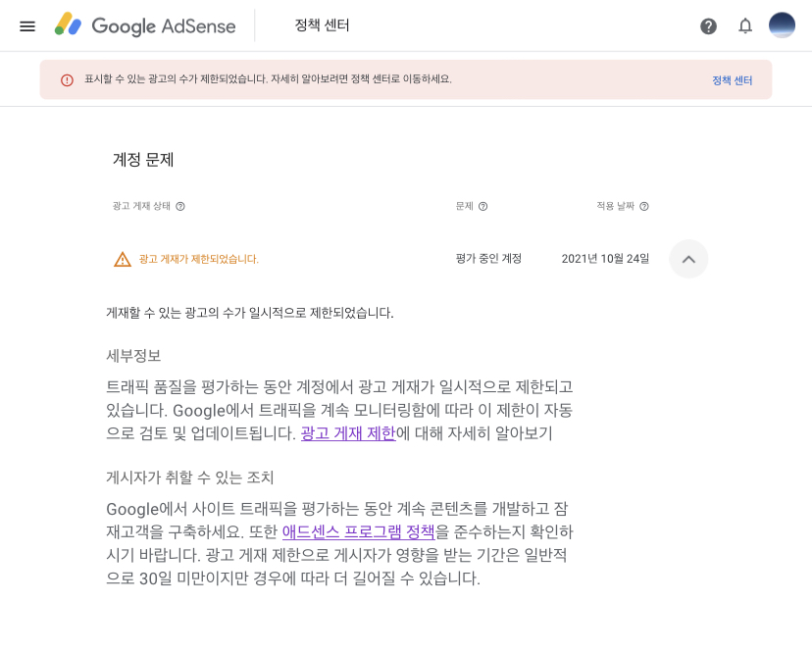Click the orange warning triangle icon
Viewport: 812px width, 653px height.
click(123, 259)
